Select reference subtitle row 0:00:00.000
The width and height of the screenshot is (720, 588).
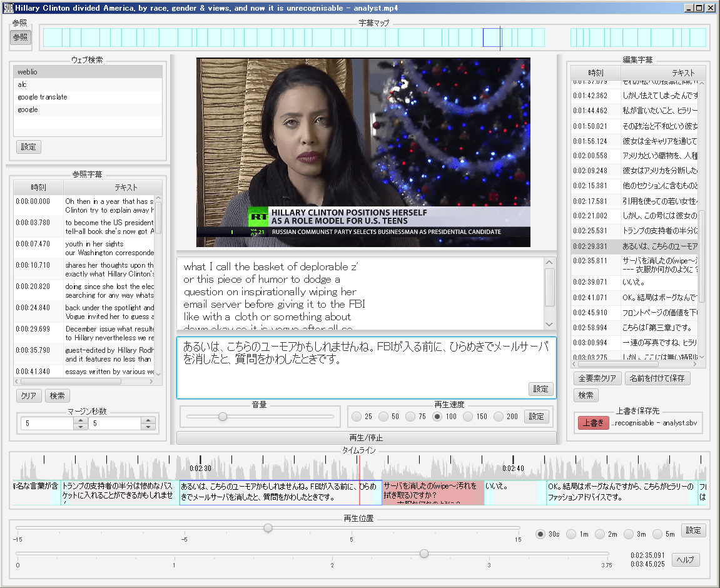click(85, 206)
